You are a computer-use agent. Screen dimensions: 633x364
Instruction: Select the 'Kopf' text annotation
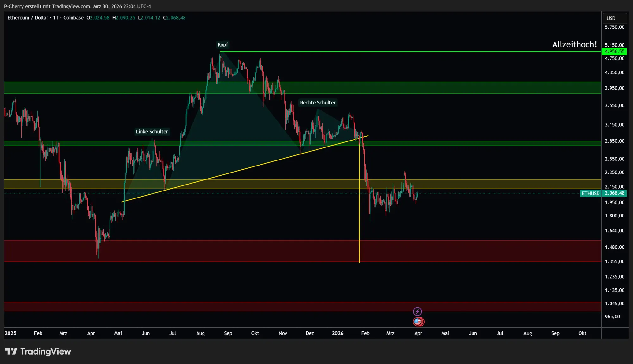pos(222,45)
